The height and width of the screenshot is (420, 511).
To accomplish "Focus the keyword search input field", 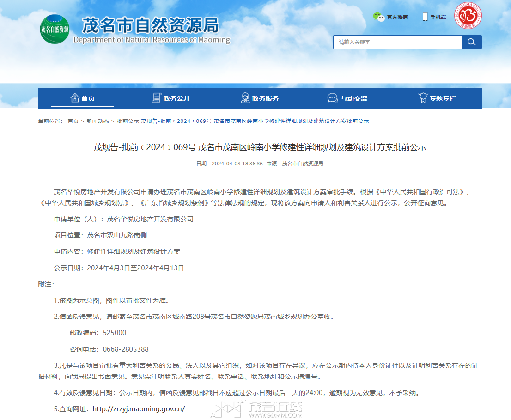I will tap(397, 42).
